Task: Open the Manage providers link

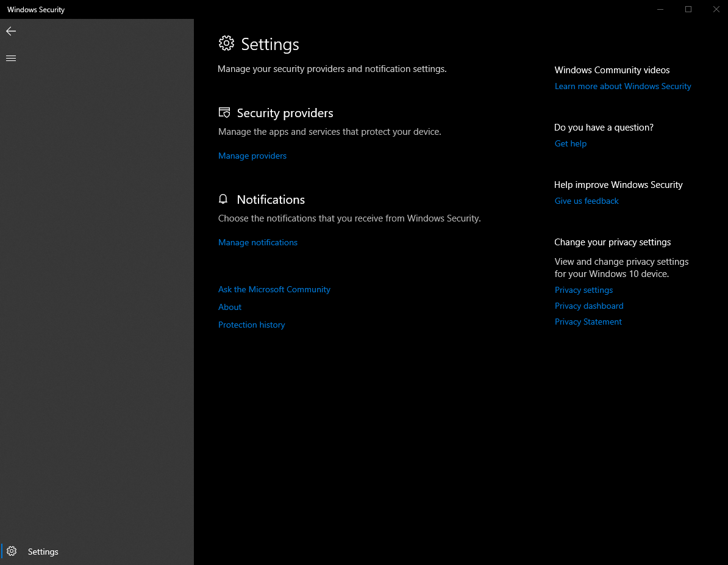Action: [x=252, y=156]
